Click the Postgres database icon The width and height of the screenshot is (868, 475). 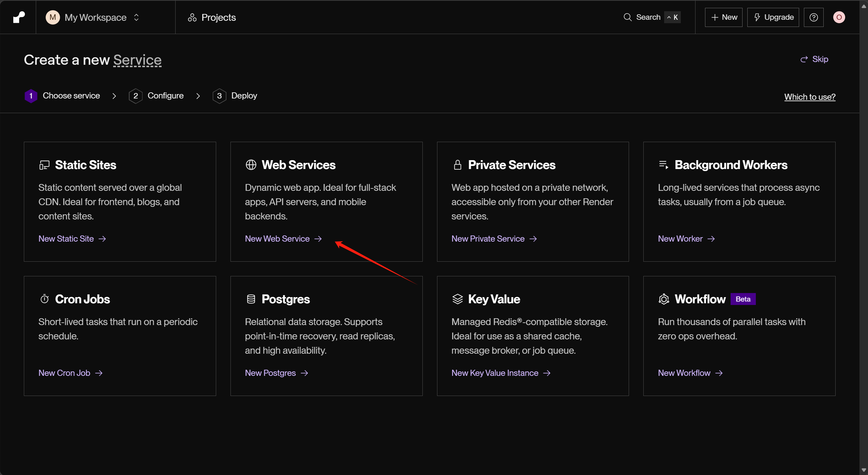pyautogui.click(x=251, y=299)
